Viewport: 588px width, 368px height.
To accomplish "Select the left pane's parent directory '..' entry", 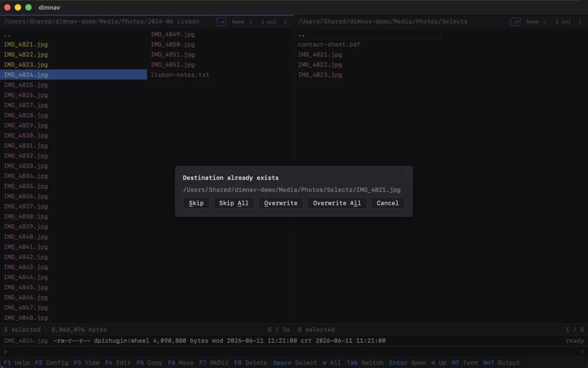I will [73, 35].
